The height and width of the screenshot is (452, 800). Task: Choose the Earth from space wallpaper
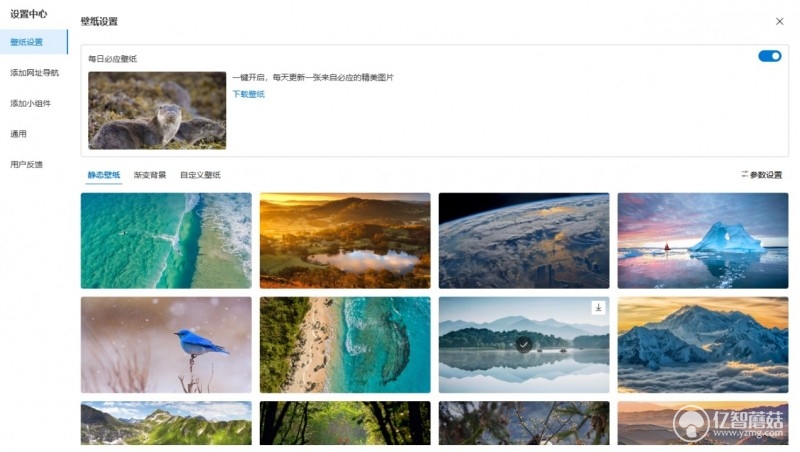(524, 240)
